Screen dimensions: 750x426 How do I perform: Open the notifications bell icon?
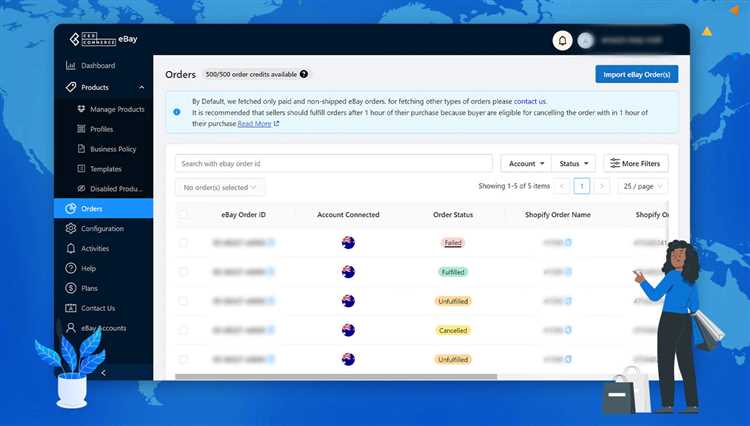pyautogui.click(x=562, y=41)
